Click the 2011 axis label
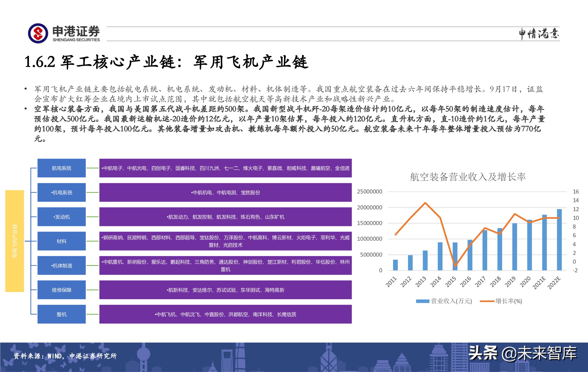Screen dimensions: 588x372 click(x=391, y=282)
